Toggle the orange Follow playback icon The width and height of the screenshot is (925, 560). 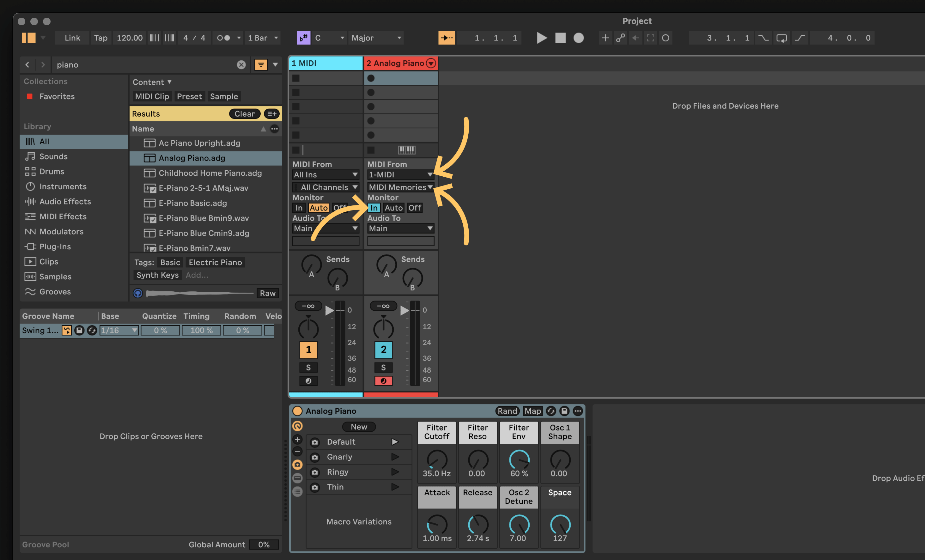tap(446, 38)
